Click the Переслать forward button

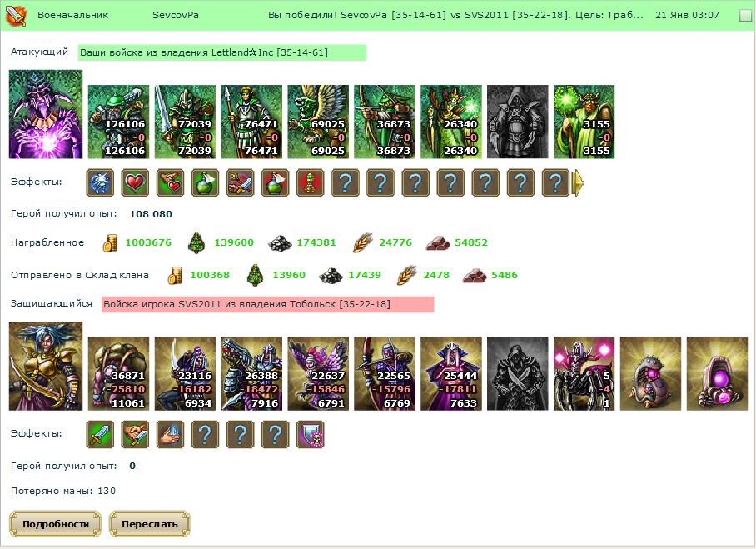click(150, 524)
